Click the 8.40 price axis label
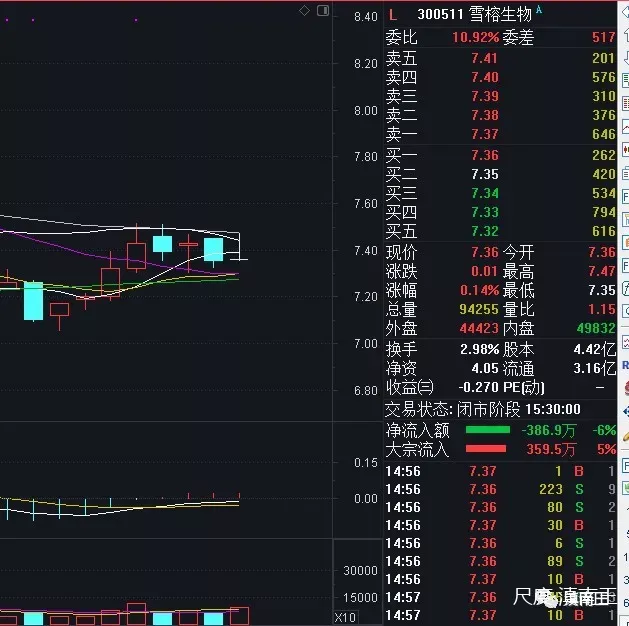 (365, 17)
